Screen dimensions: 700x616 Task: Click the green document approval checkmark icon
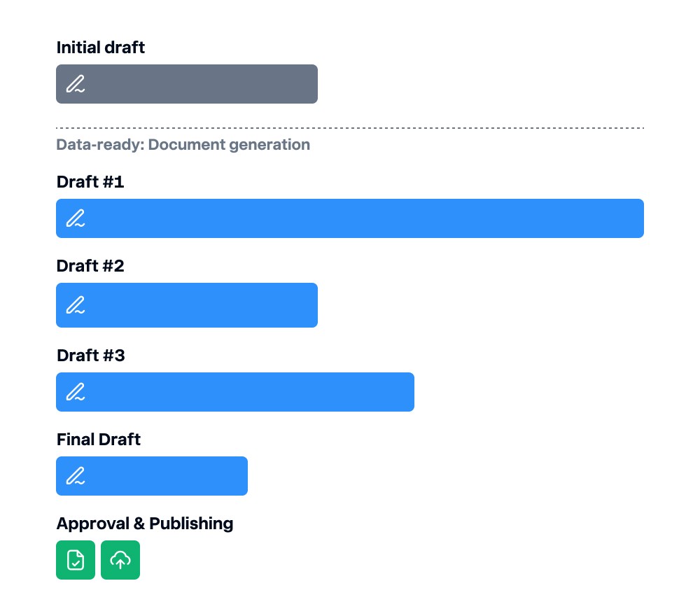click(76, 560)
